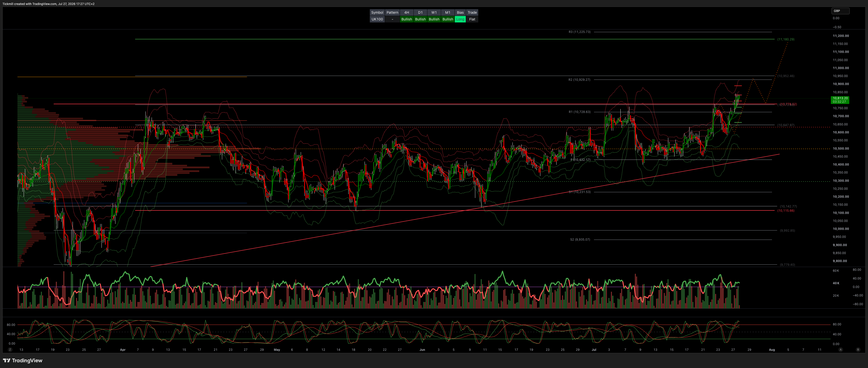Click the W1 column header in table
This screenshot has height=368, width=868.
[434, 12]
